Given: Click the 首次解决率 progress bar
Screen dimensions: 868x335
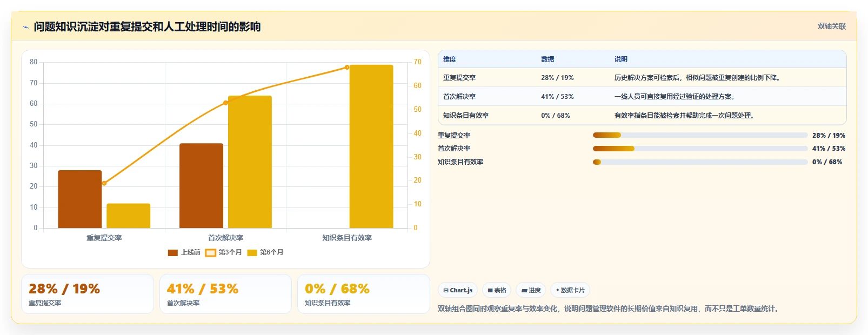Looking at the screenshot, I should [x=700, y=149].
